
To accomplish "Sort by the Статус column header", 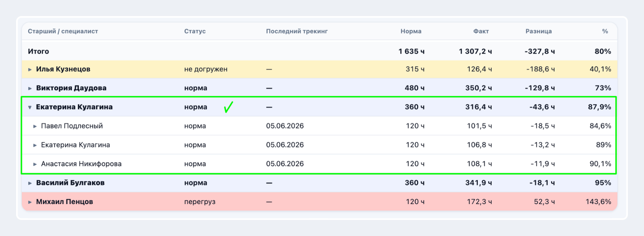I will (x=195, y=31).
